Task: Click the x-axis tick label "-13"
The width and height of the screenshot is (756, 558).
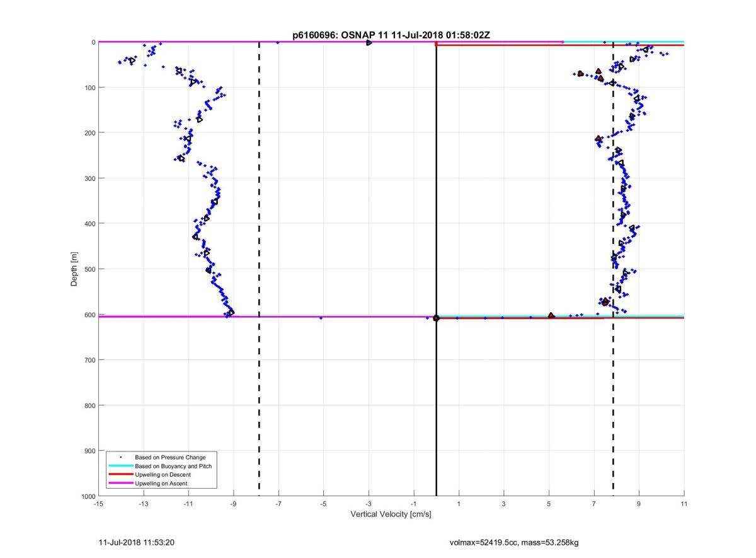Action: click(x=143, y=504)
